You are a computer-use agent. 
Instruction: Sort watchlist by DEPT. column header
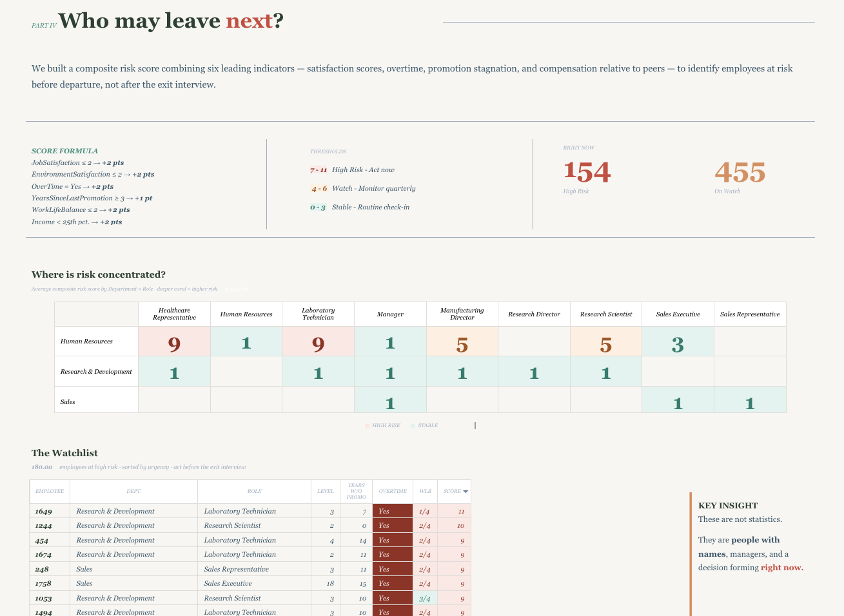point(133,492)
